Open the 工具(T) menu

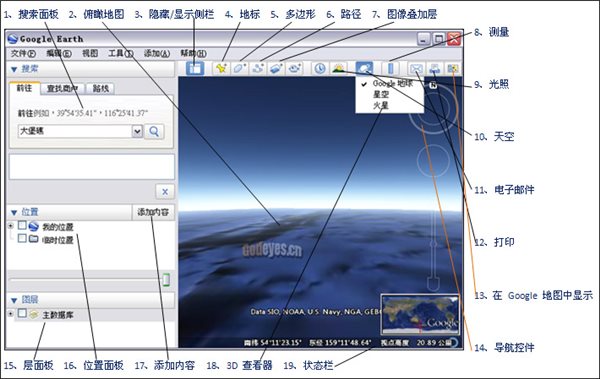121,54
